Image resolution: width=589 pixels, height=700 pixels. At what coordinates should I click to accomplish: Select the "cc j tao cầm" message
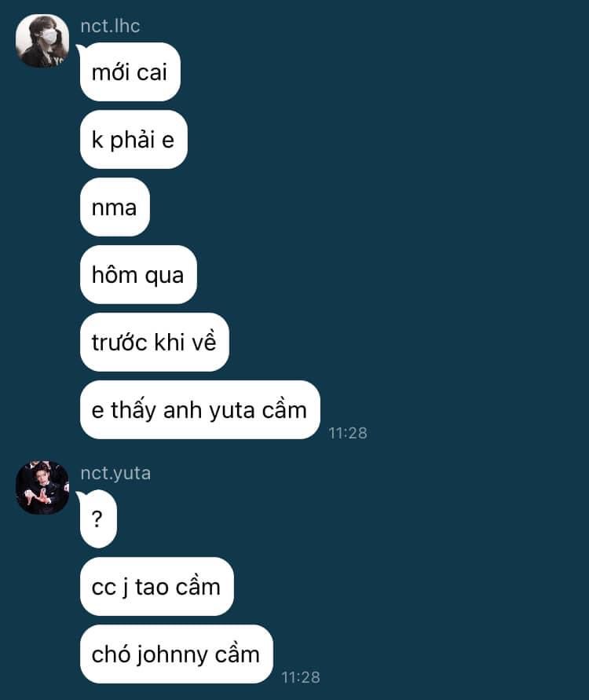(156, 587)
